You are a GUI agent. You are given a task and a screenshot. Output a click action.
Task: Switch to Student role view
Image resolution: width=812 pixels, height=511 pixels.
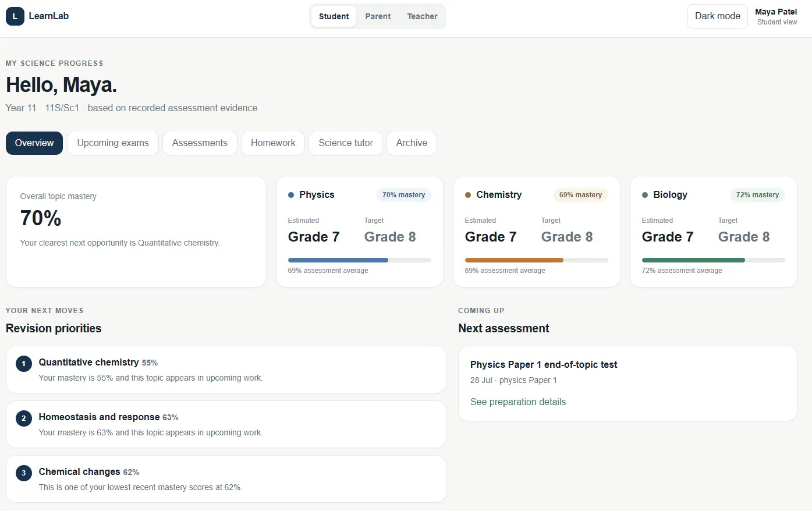click(x=334, y=16)
